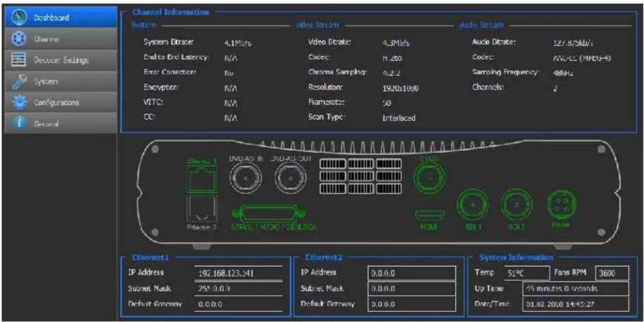Click the Video Stream section heading

coord(317,26)
